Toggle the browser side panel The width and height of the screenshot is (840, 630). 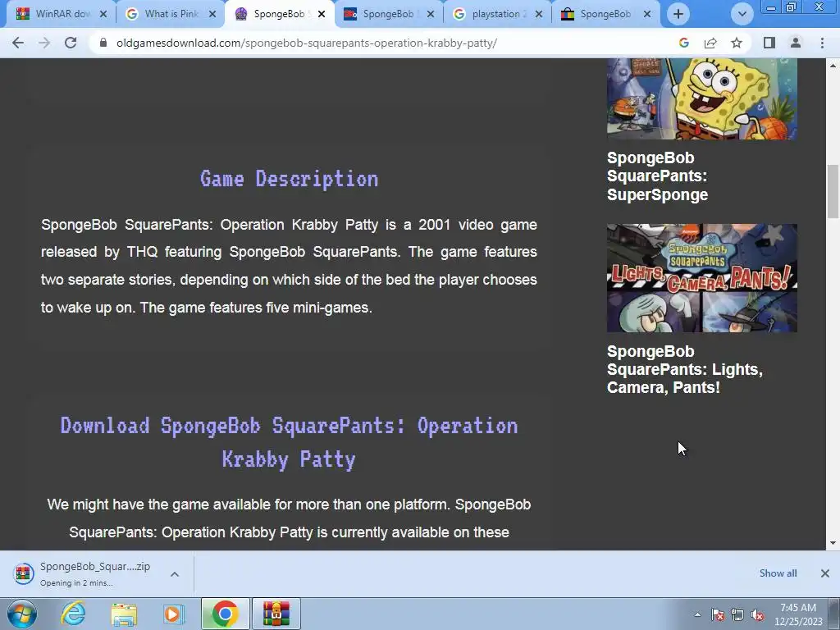(769, 43)
